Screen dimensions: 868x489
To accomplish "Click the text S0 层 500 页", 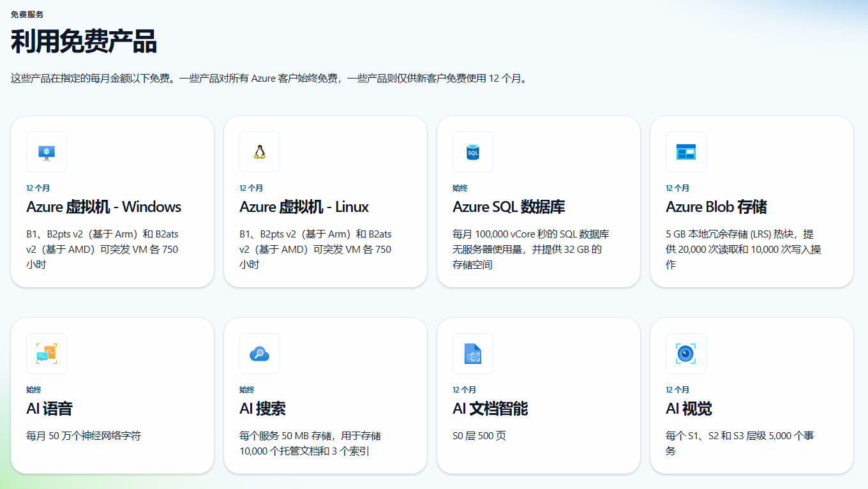I will (479, 436).
